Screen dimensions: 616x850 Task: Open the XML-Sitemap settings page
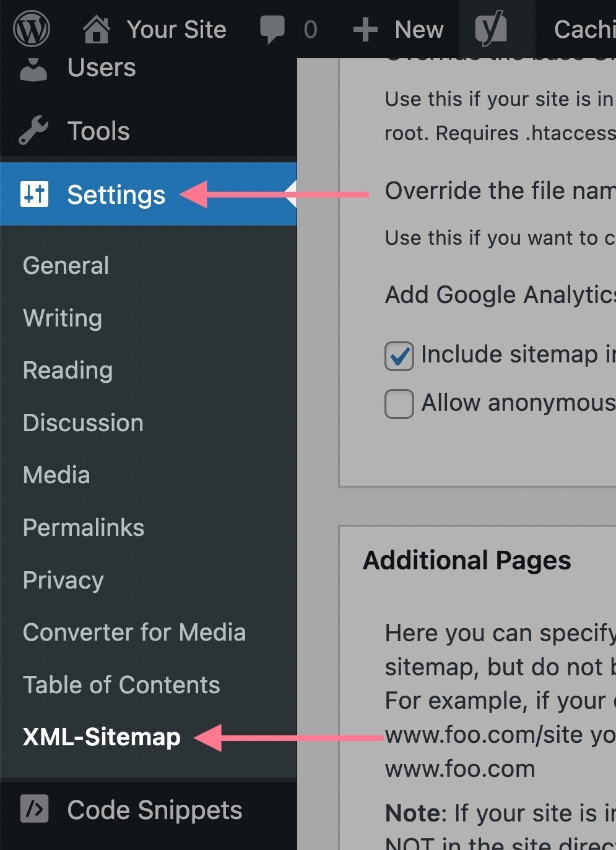(101, 737)
